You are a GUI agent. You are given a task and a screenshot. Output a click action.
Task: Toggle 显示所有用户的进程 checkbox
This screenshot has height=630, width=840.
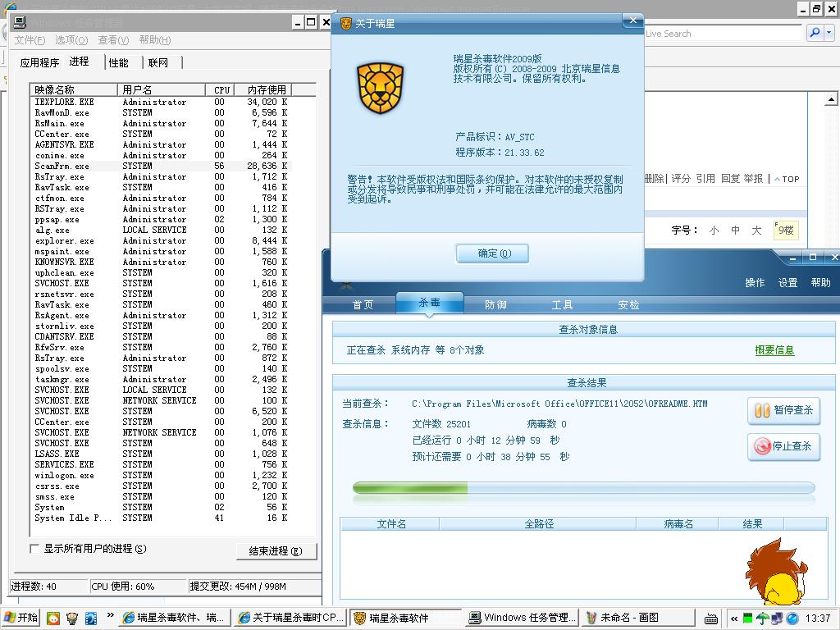click(34, 549)
